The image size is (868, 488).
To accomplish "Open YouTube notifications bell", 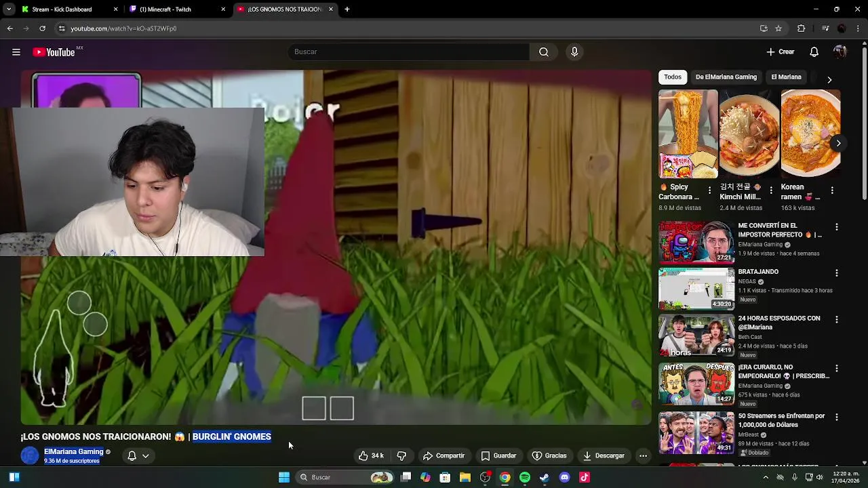I will (814, 52).
